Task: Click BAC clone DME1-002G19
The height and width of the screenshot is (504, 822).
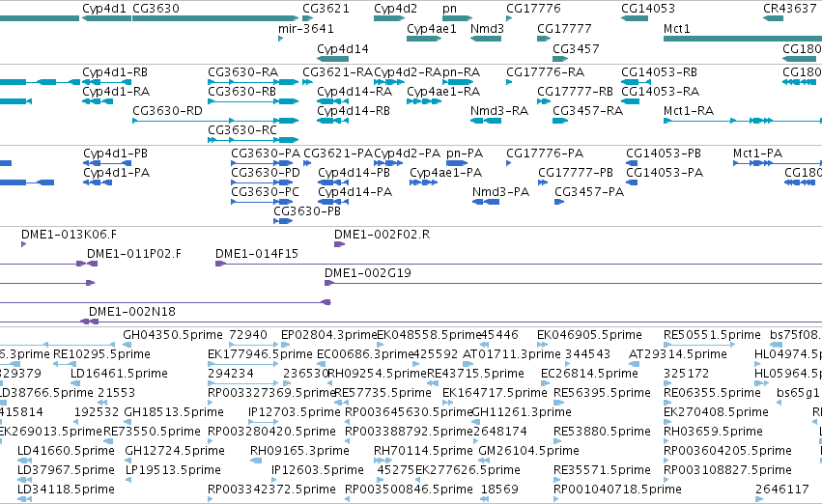Action: click(x=368, y=273)
